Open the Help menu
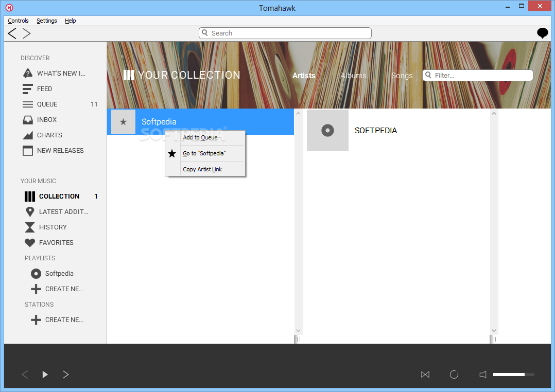The width and height of the screenshot is (555, 392). coord(71,21)
